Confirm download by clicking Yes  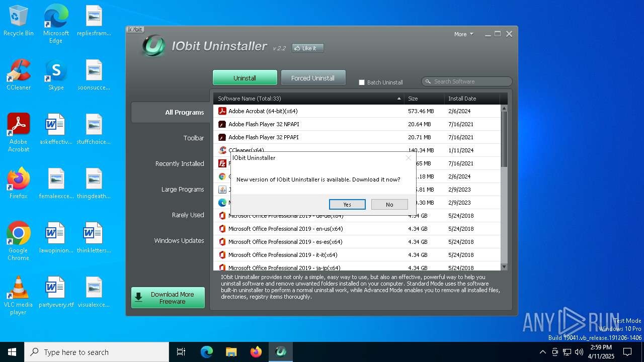click(x=347, y=205)
